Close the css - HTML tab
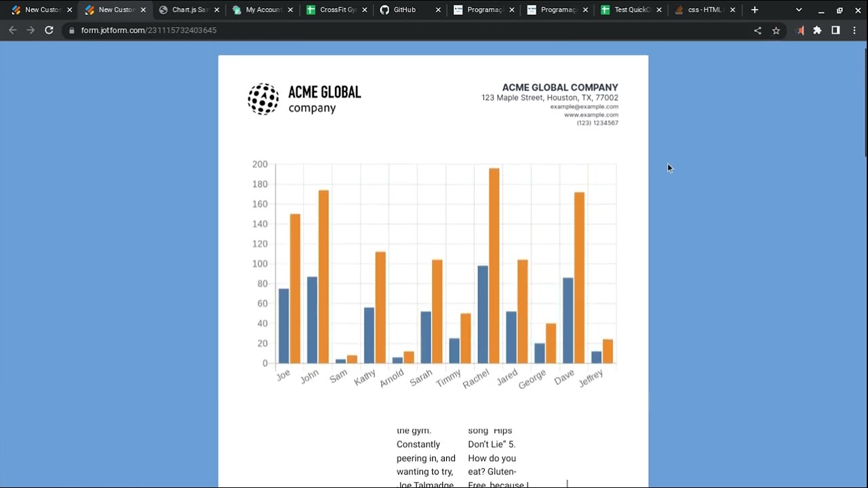This screenshot has height=488, width=868. (733, 10)
